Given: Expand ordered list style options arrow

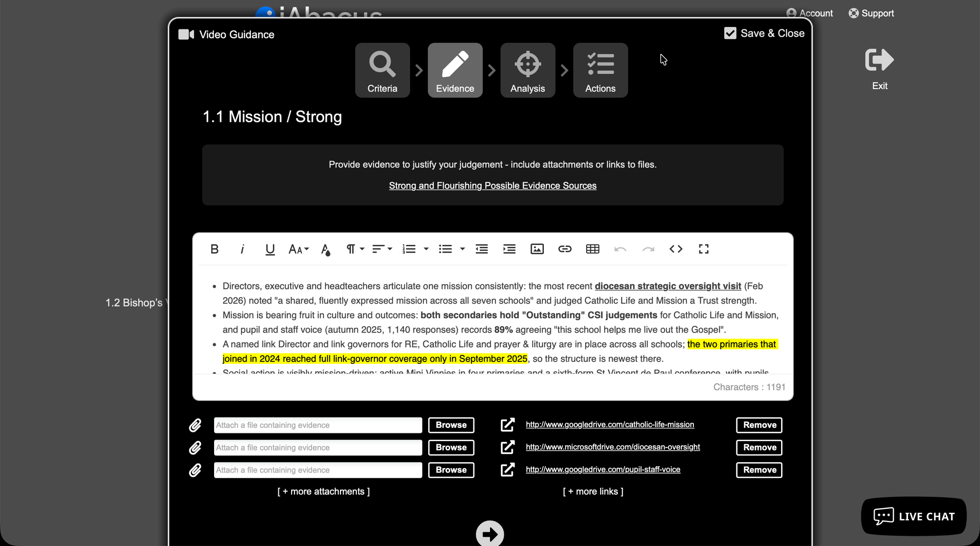Looking at the screenshot, I should 426,249.
